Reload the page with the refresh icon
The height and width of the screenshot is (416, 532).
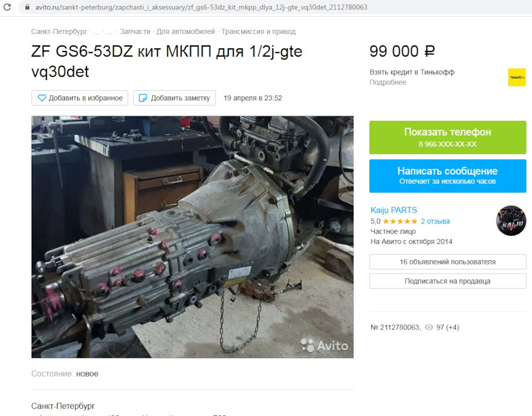[7, 7]
